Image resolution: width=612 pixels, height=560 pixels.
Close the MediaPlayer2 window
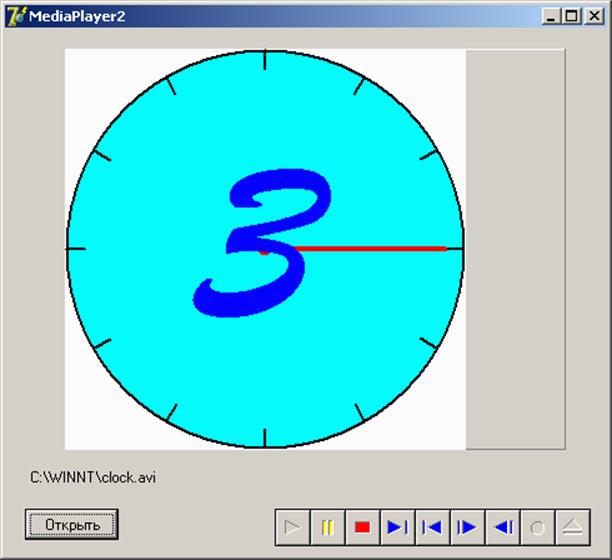(591, 16)
